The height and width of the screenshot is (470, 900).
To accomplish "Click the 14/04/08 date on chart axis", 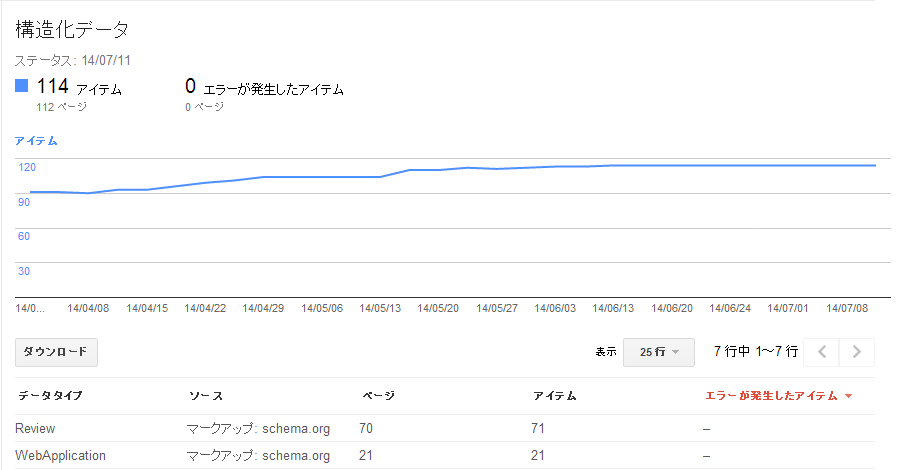I will [x=88, y=308].
